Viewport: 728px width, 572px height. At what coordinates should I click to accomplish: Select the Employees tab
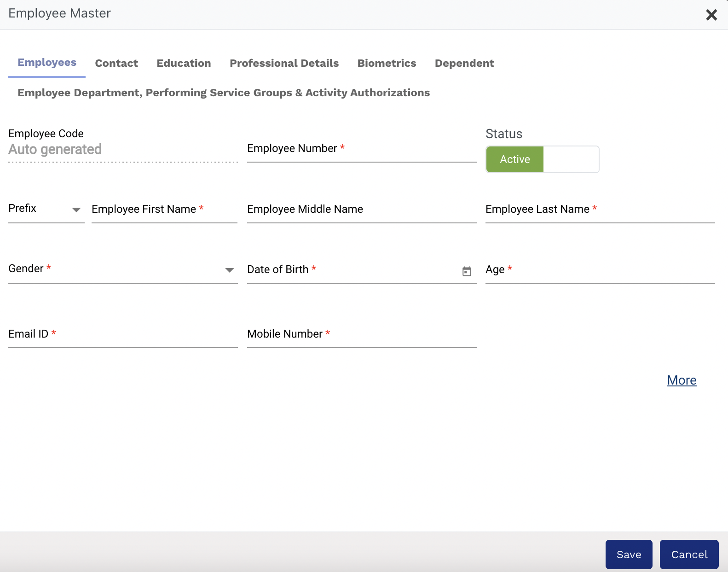tap(47, 63)
